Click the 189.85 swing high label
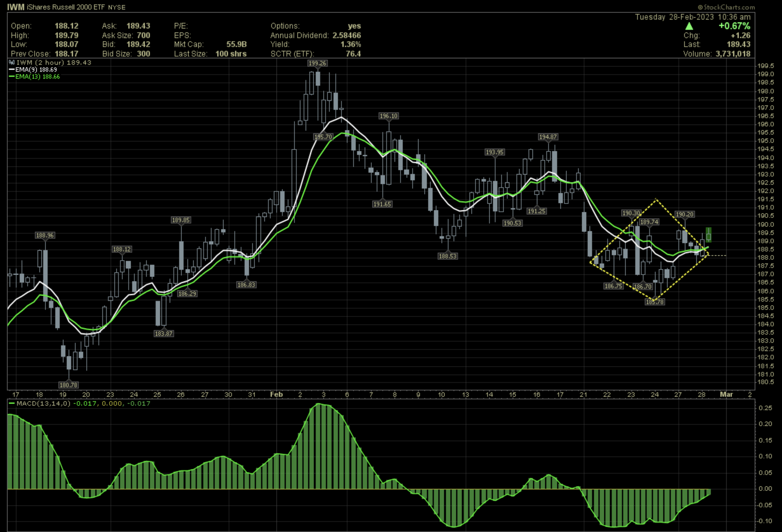This screenshot has height=532, width=782. click(x=181, y=220)
